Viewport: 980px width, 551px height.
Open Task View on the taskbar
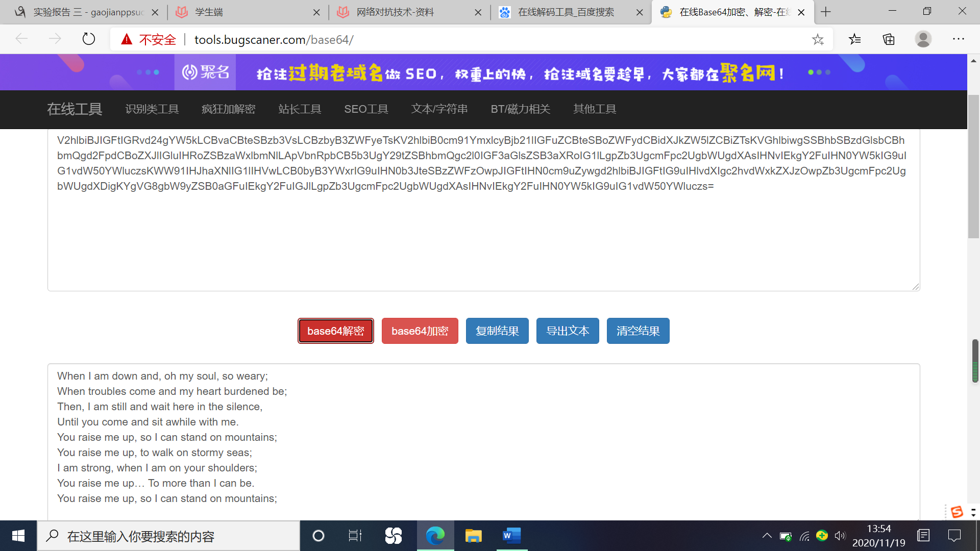coord(355,536)
